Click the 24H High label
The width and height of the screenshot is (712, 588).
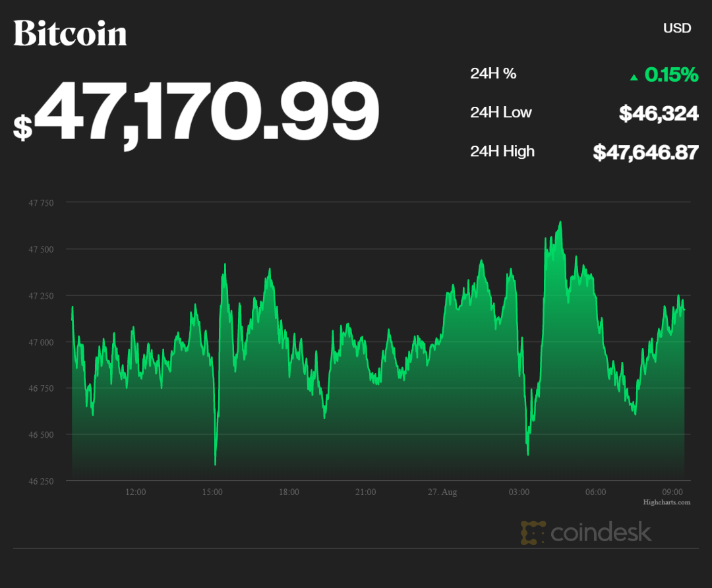point(502,151)
